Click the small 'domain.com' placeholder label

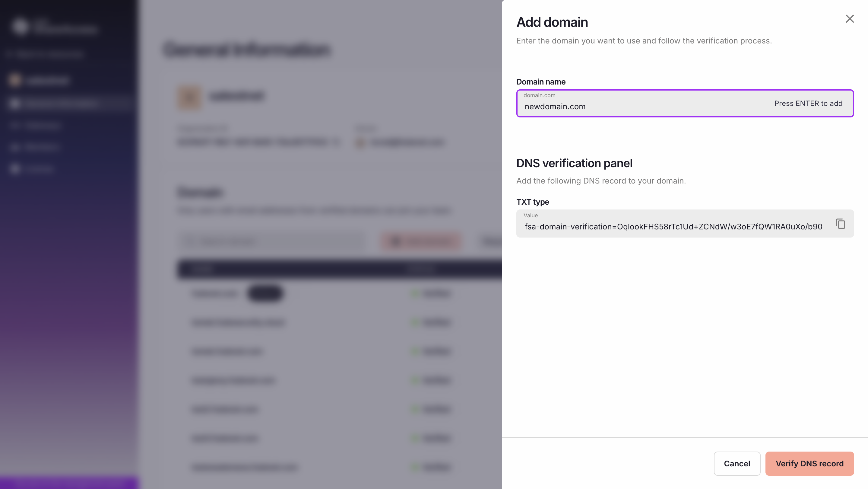click(539, 95)
